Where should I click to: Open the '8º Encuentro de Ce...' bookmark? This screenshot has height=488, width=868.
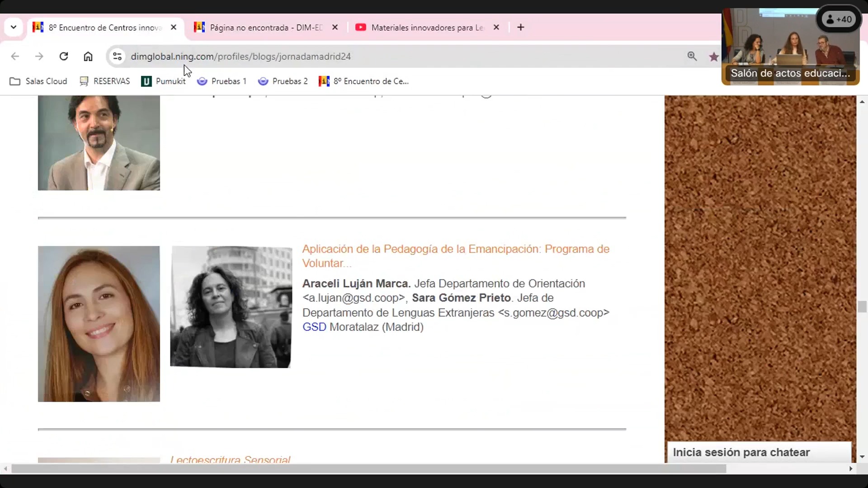tap(364, 81)
